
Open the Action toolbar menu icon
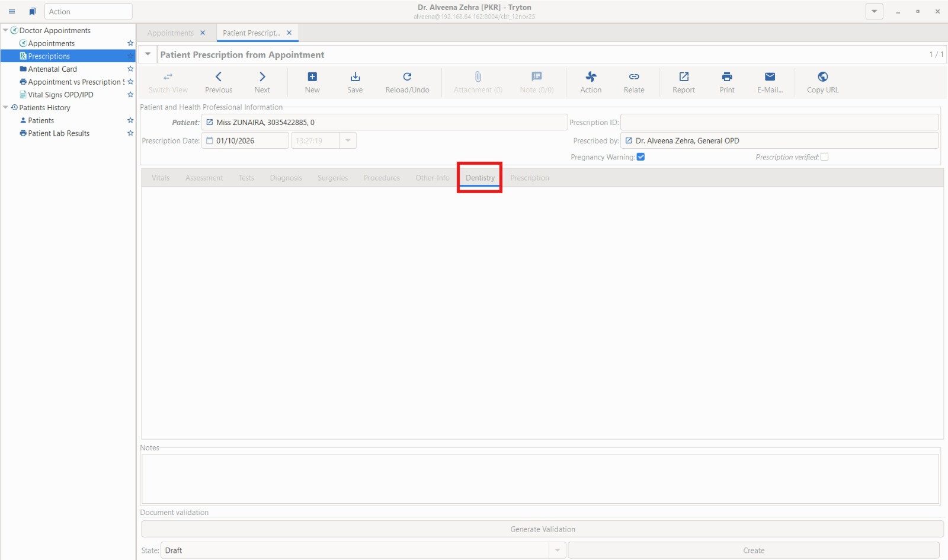pyautogui.click(x=591, y=77)
